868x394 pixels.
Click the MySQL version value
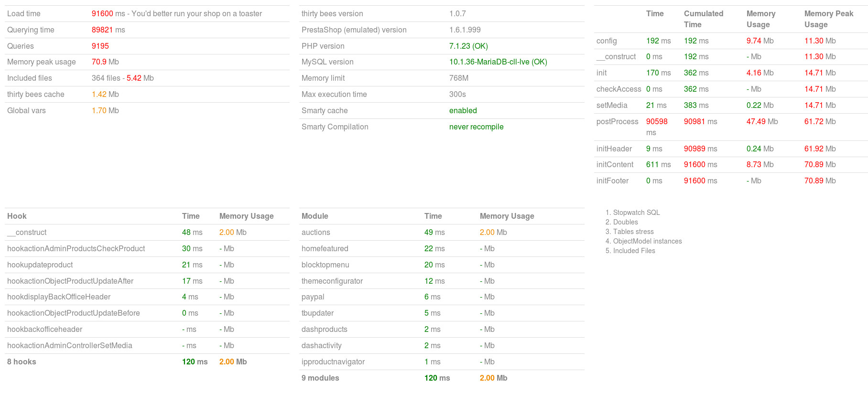(498, 62)
